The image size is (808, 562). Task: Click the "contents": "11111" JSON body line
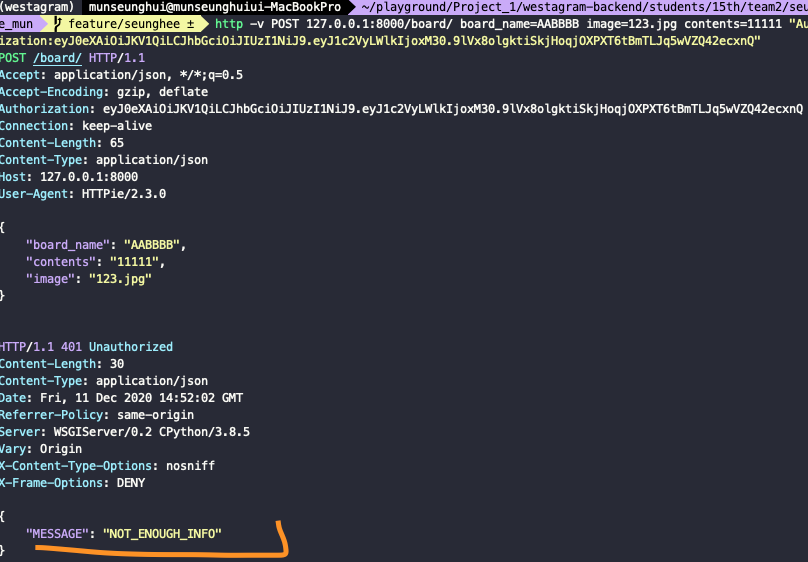(x=96, y=262)
